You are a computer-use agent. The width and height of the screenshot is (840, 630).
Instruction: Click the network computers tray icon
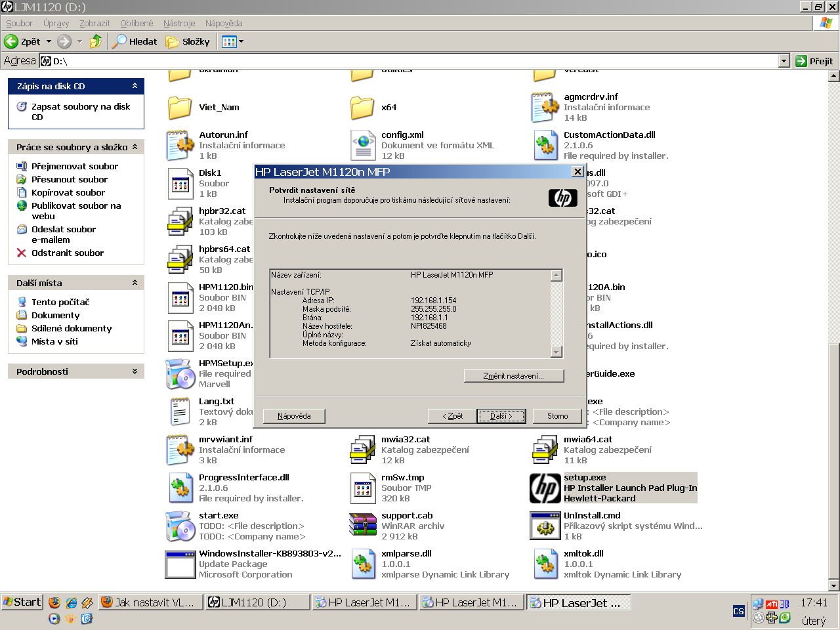click(x=759, y=604)
